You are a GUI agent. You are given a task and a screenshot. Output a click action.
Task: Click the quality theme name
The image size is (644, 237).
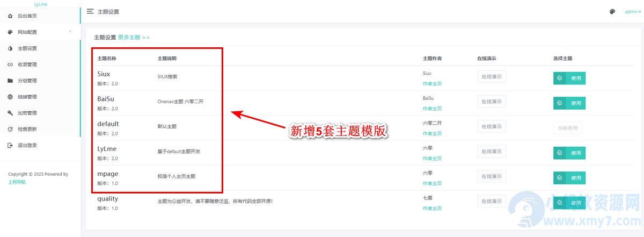click(x=107, y=199)
